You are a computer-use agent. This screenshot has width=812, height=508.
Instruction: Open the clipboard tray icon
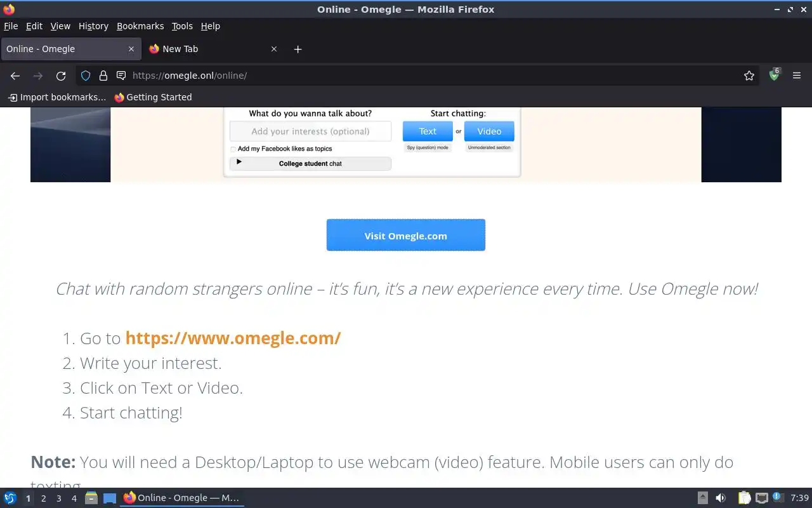tap(744, 498)
